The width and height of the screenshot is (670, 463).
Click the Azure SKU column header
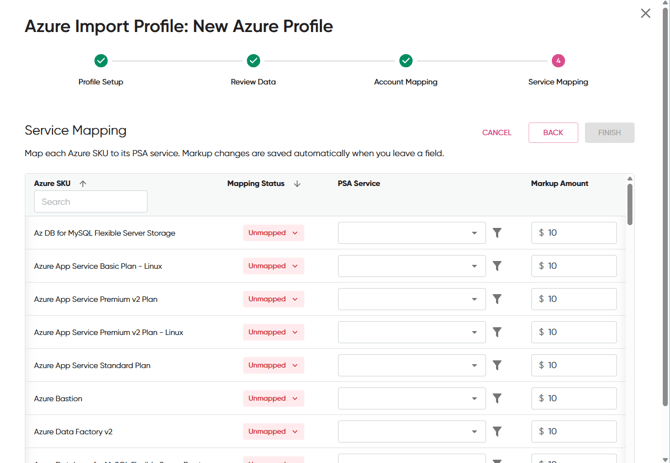tap(52, 184)
